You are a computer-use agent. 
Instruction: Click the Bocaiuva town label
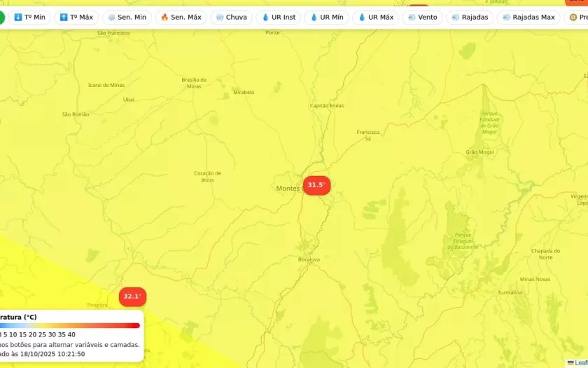309,259
